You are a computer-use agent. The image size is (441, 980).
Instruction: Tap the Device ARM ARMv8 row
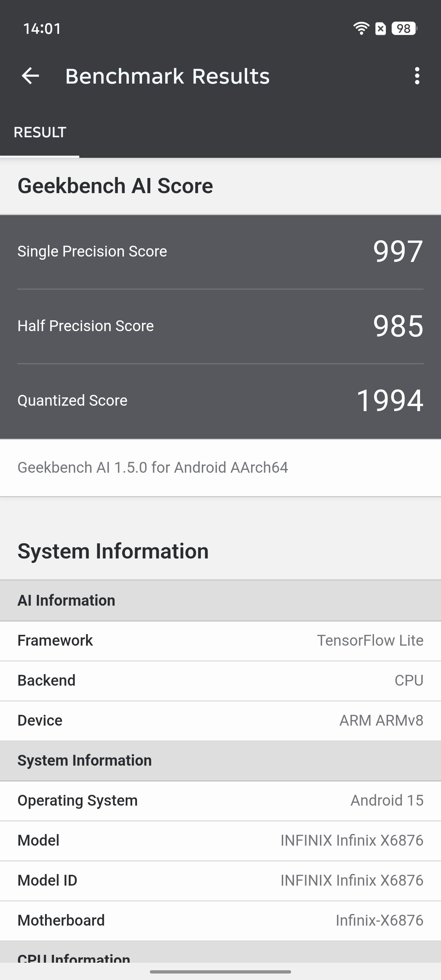click(x=220, y=721)
